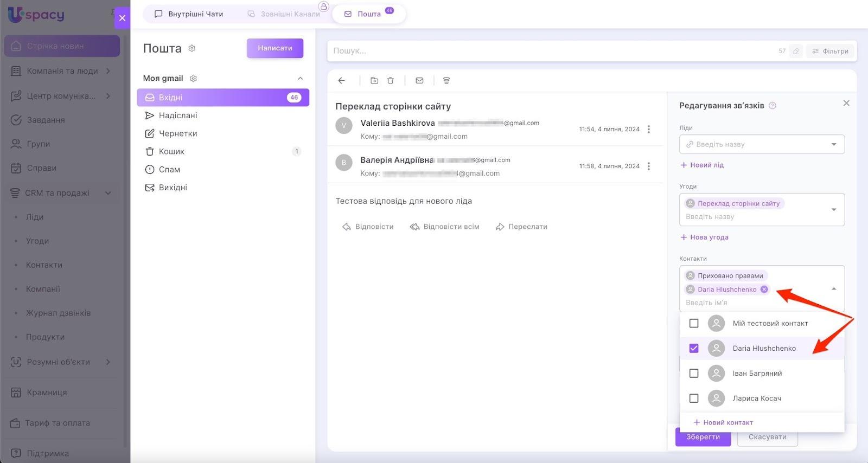Focus the Пошук search field
Screen dimensions: 868x463
click(553, 51)
